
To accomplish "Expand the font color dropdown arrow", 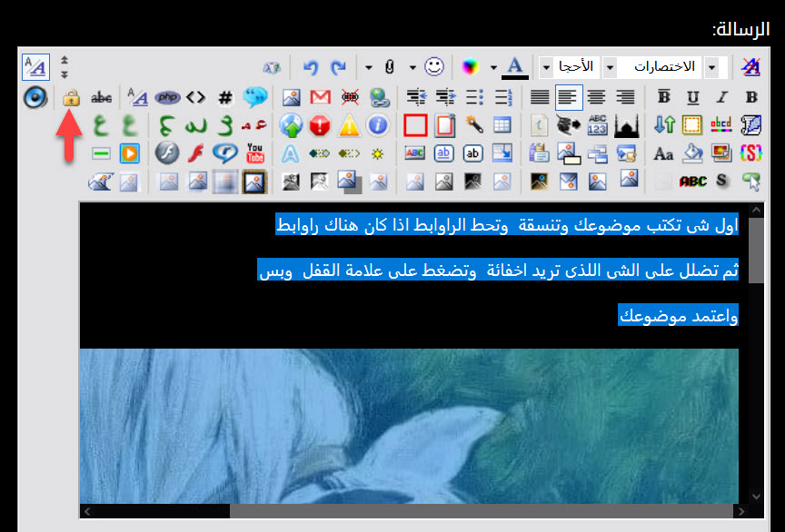I will click(x=493, y=67).
